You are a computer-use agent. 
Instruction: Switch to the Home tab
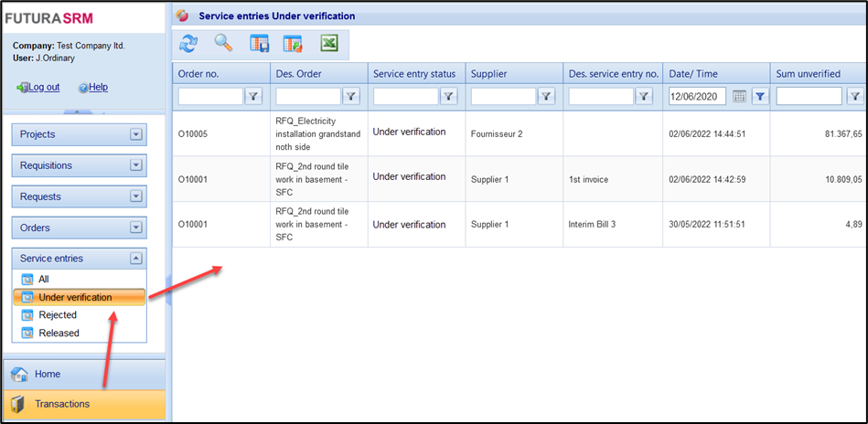[x=48, y=374]
